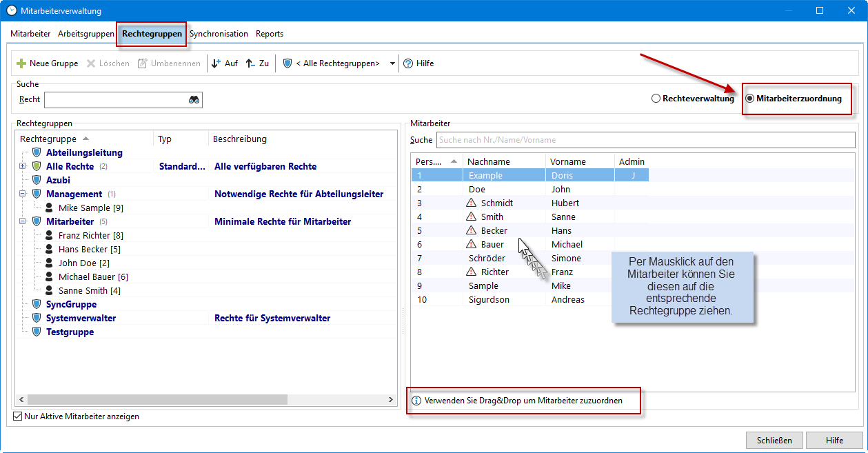Screen dimensions: 868x453
Task: Click the horizontal scrollbar in Rechtegruppen list
Action: pos(157,400)
